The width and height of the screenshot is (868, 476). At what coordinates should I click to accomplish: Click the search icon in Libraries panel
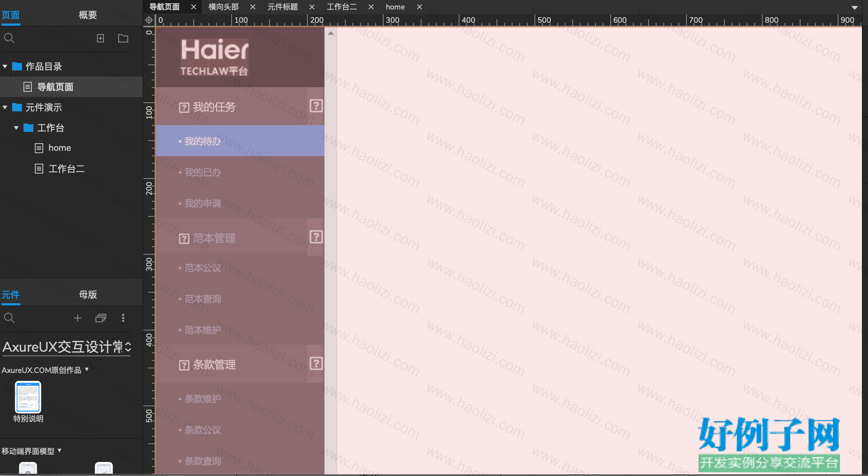[x=9, y=318]
